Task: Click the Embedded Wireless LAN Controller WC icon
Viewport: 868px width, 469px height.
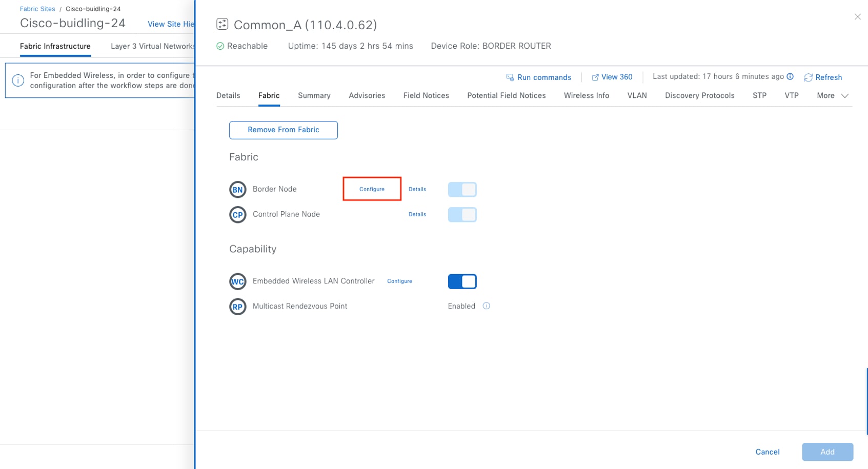Action: tap(237, 281)
